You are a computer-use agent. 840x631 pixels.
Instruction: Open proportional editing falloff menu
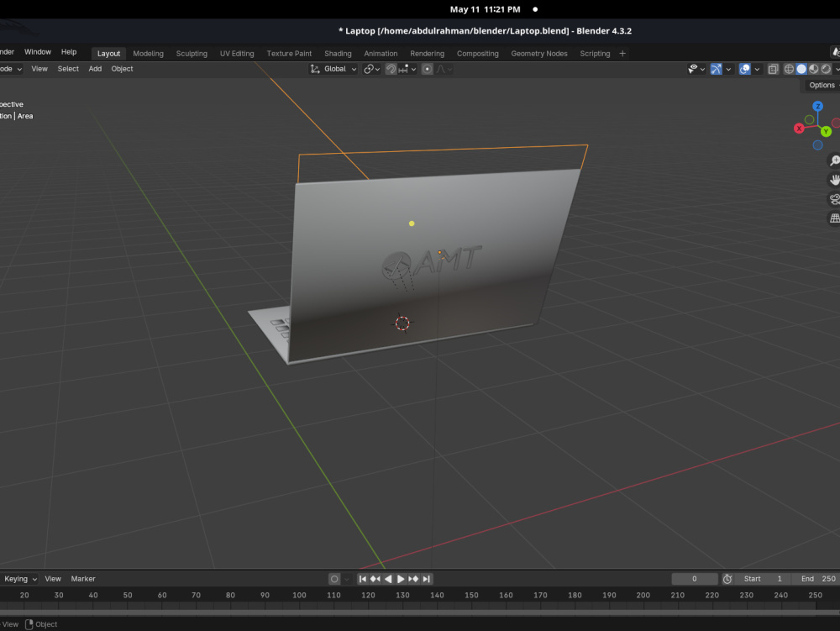444,69
